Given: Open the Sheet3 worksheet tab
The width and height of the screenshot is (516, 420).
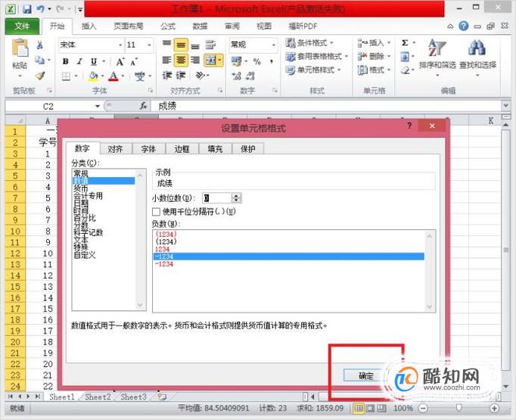Looking at the screenshot, I should [x=133, y=397].
